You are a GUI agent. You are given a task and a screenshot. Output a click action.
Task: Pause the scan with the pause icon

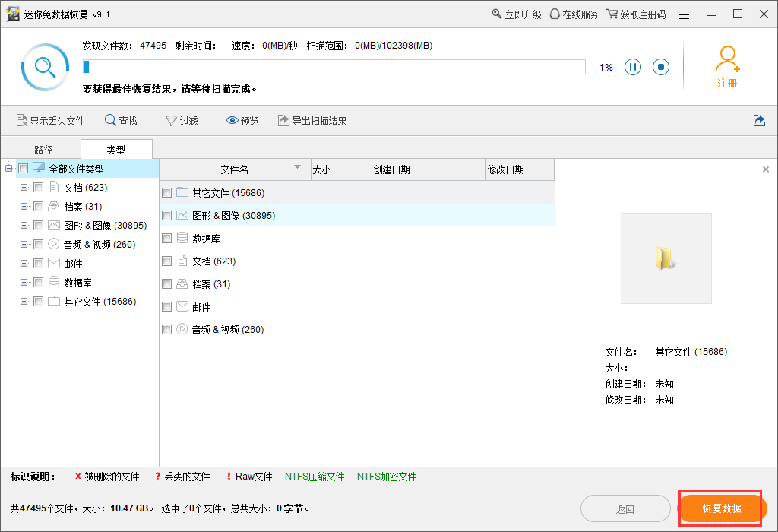(633, 67)
